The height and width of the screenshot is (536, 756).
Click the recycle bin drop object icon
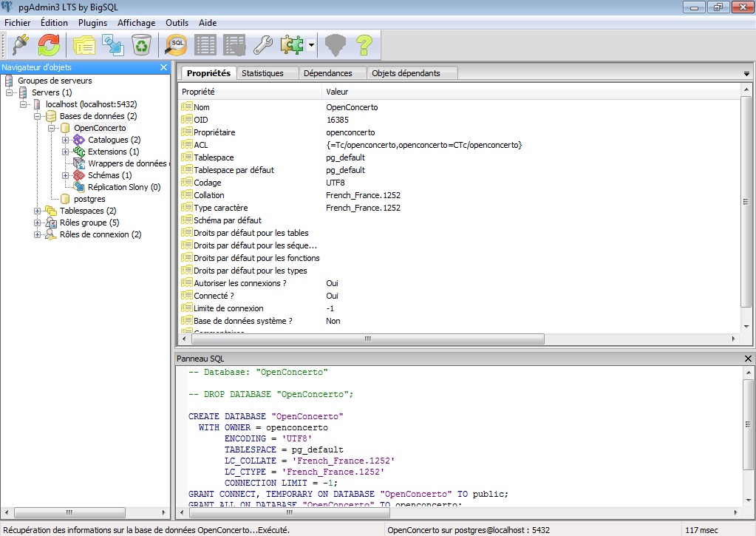pyautogui.click(x=141, y=46)
